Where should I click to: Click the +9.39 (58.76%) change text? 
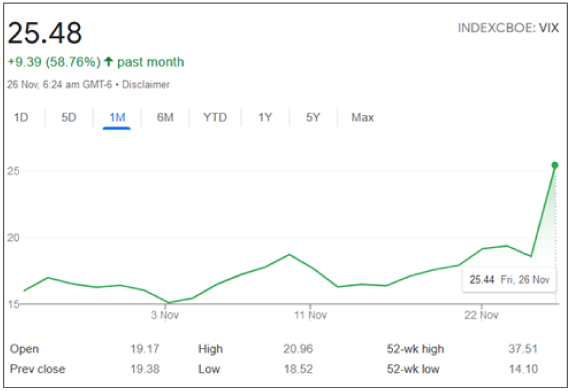point(54,62)
